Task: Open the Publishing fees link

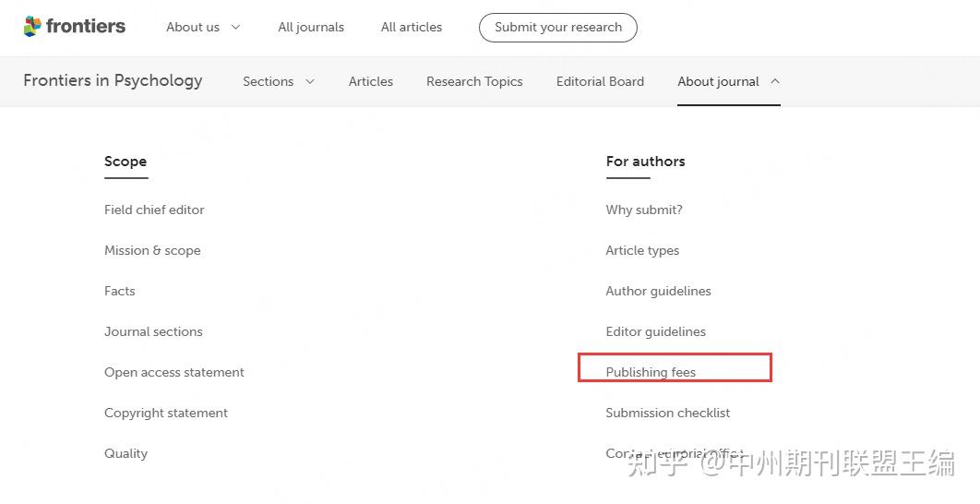Action: click(651, 372)
